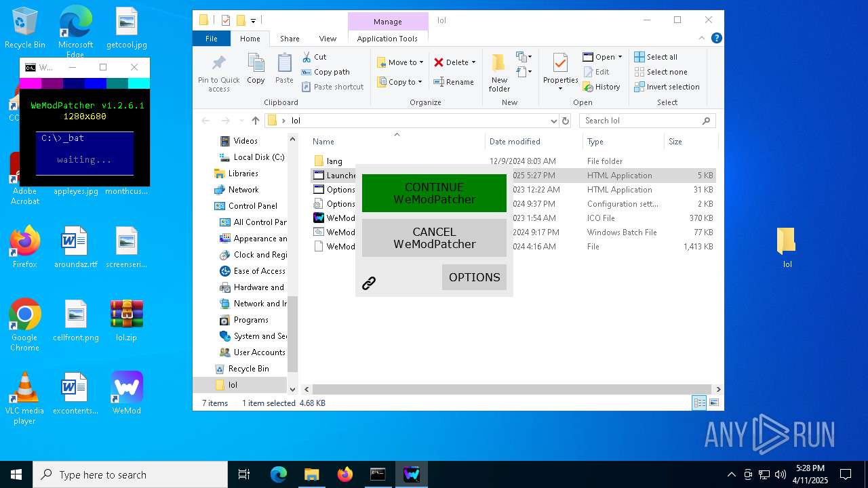Sort by the Type column header
Image resolution: width=868 pixels, height=488 pixels.
[x=623, y=142]
